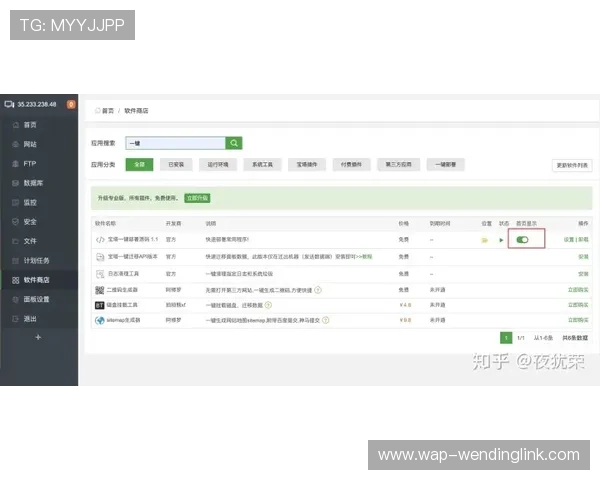
Task: Select the 宝塔插件 category filter
Action: pos(307,165)
